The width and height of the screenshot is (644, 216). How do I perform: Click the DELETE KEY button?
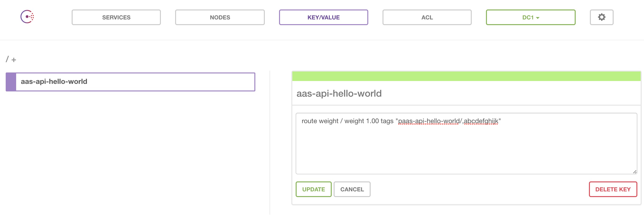[613, 189]
